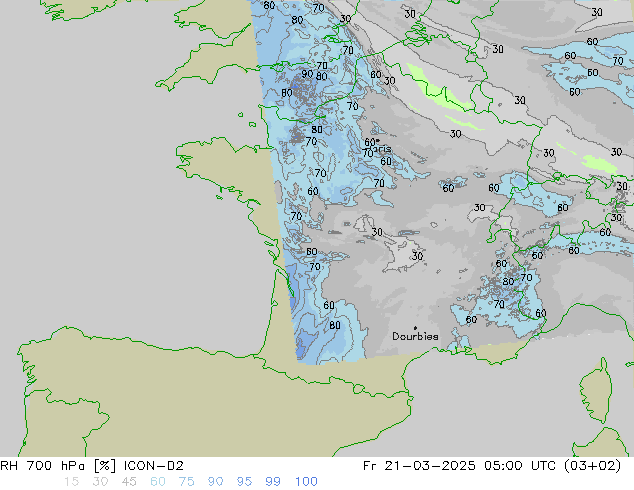Click the 90 contour label on the map
This screenshot has height=490, width=634.
307,74
